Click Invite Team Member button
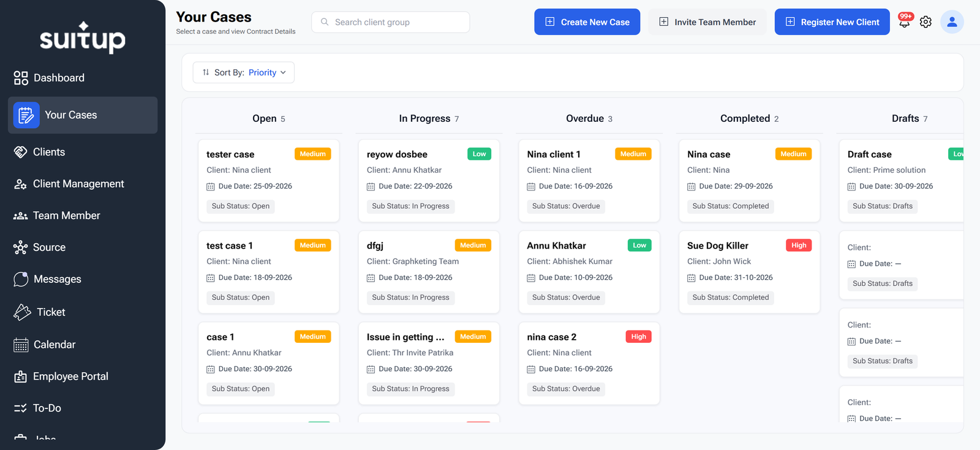The height and width of the screenshot is (450, 980). (x=707, y=22)
